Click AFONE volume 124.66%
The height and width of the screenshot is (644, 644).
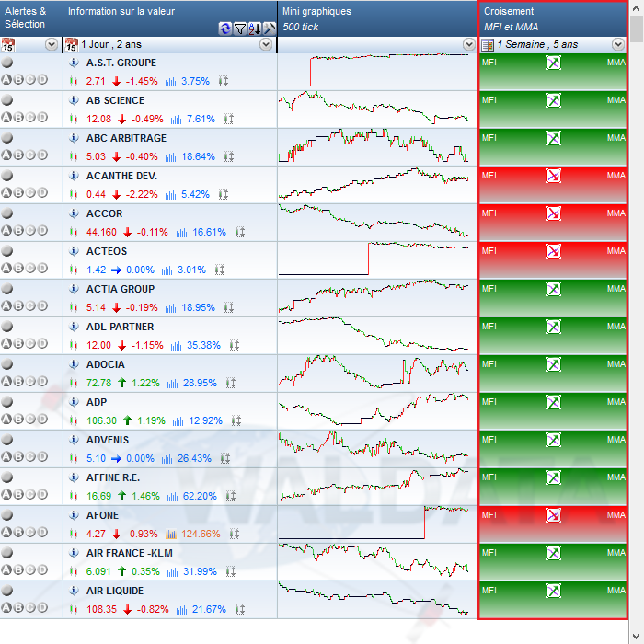(x=201, y=534)
